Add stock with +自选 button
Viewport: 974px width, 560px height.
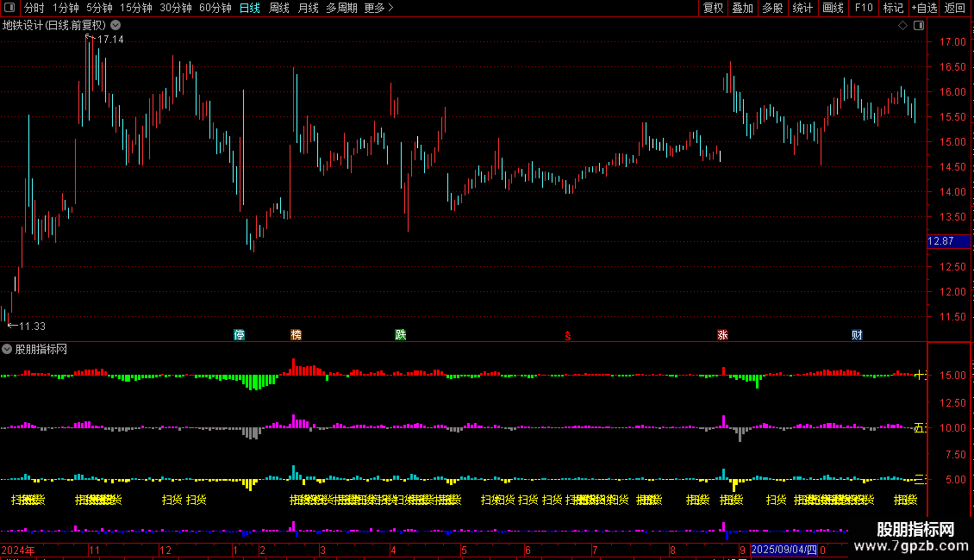(x=924, y=8)
